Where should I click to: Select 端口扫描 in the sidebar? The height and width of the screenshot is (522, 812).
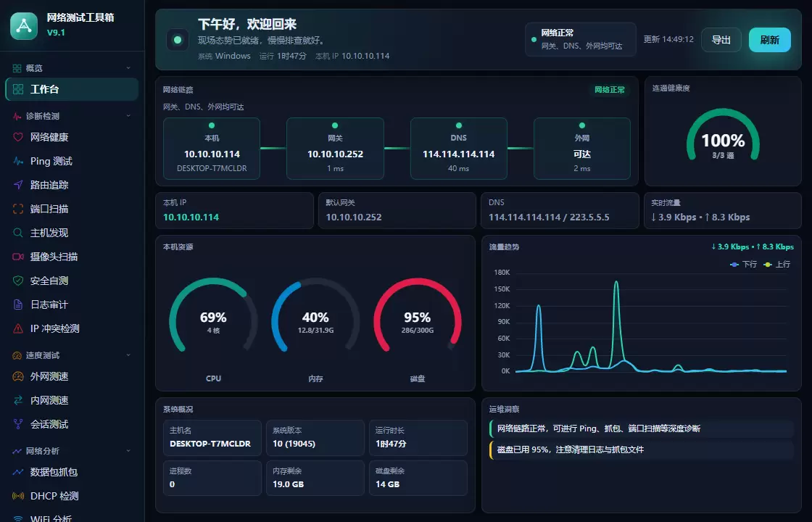(72, 209)
